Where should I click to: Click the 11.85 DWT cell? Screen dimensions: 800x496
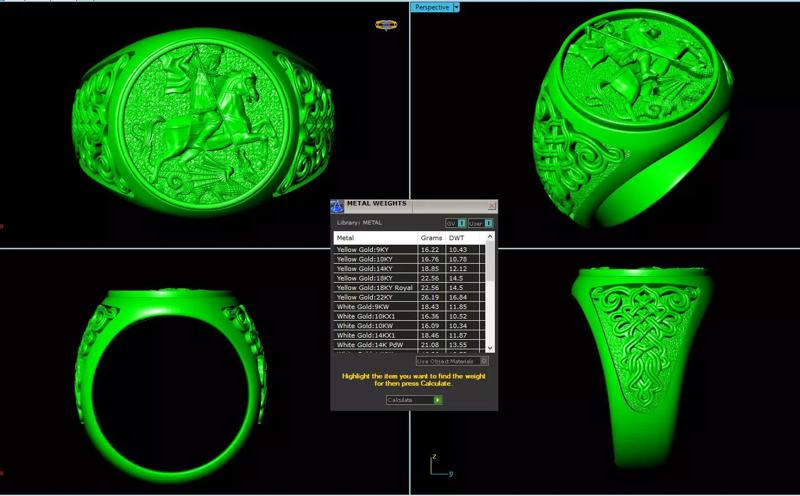click(462, 307)
